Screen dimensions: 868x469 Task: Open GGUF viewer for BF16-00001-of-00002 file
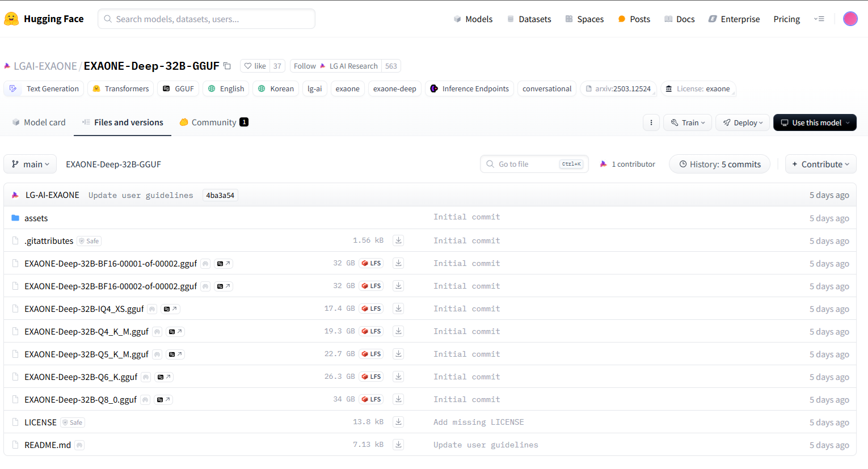(224, 264)
